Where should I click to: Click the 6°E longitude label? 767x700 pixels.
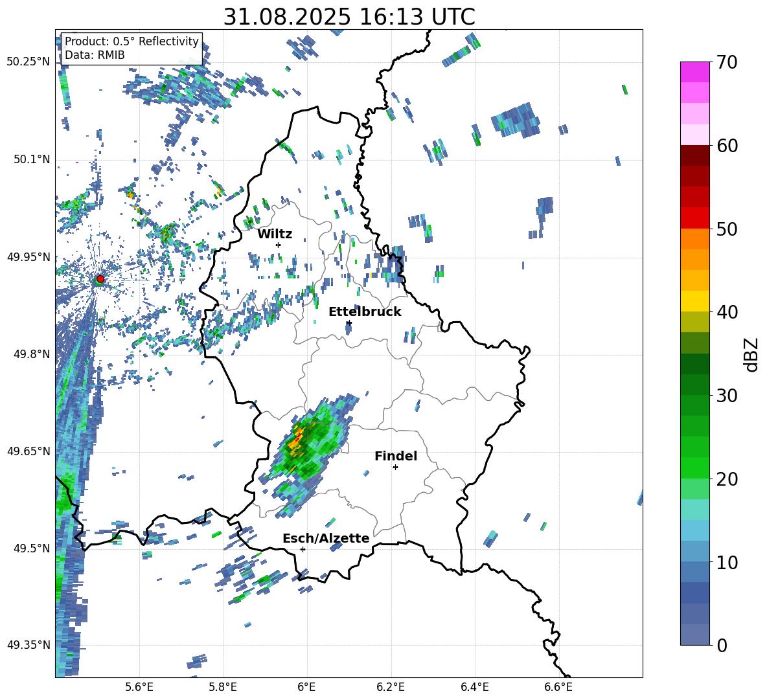(x=306, y=687)
